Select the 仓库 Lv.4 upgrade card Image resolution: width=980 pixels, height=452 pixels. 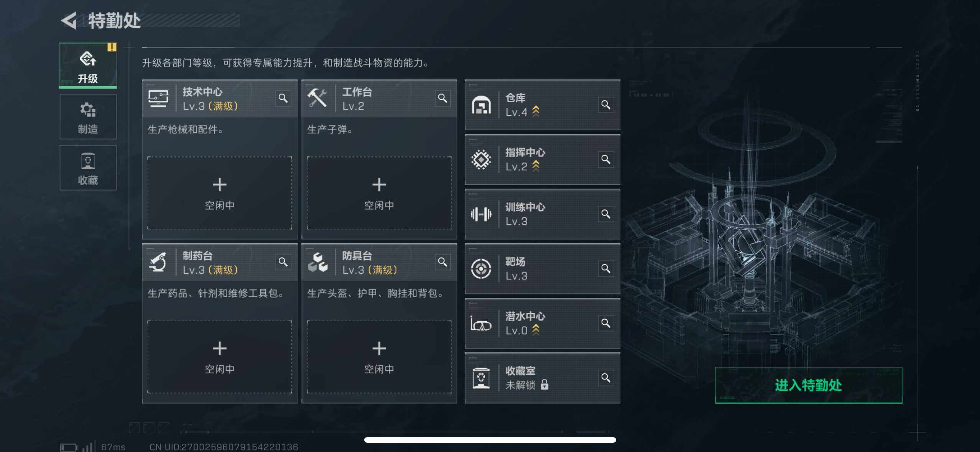(x=542, y=105)
